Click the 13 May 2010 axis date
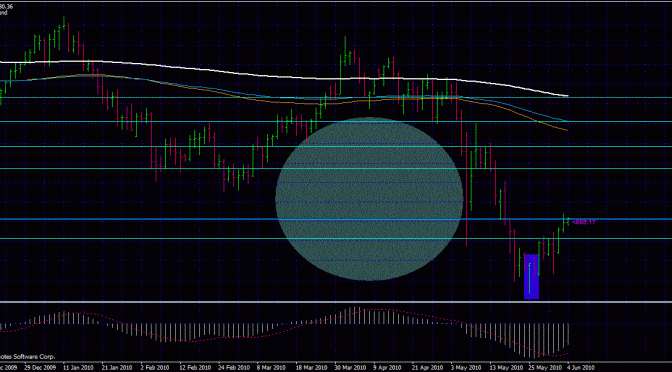 tap(505, 368)
